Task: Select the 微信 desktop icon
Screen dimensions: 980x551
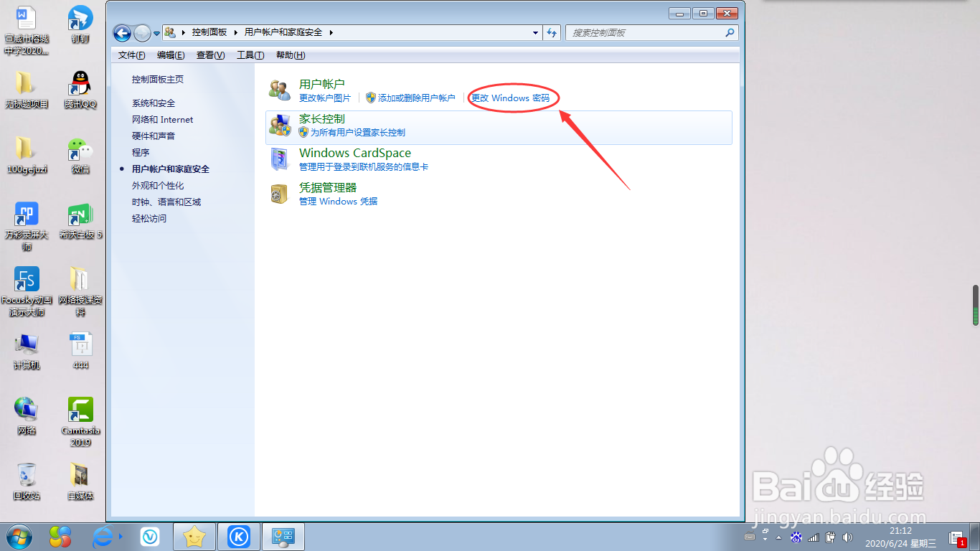Action: click(80, 156)
